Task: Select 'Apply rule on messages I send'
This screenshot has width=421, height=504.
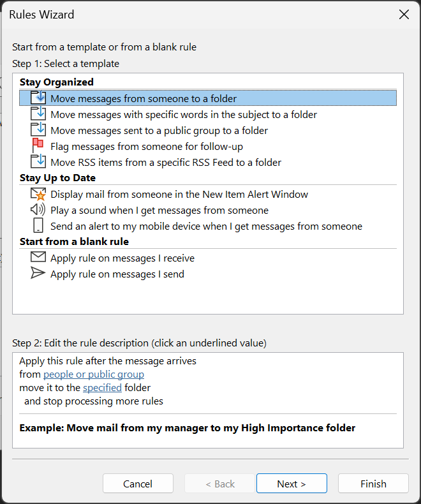Action: [x=117, y=274]
